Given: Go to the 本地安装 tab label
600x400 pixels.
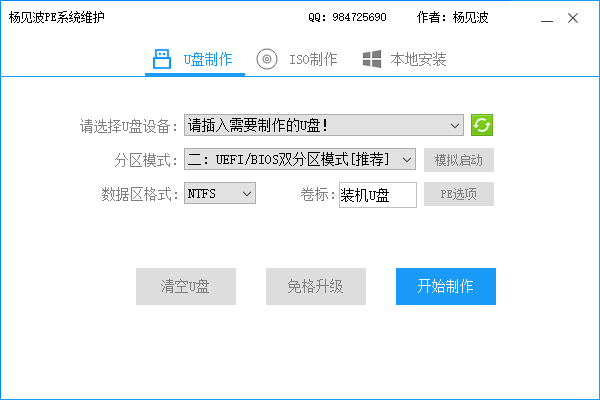Looking at the screenshot, I should (x=418, y=60).
